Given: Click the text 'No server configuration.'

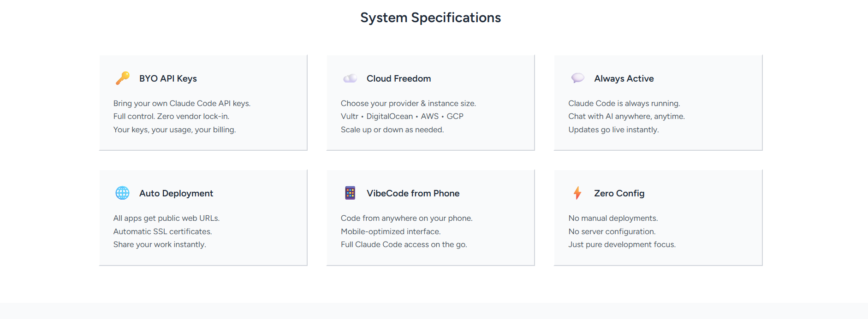Looking at the screenshot, I should click(x=612, y=231).
